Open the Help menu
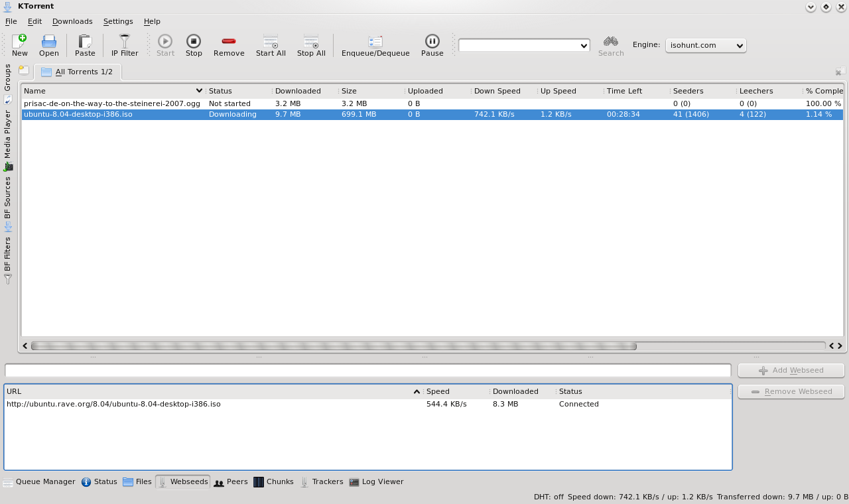This screenshot has height=504, width=849. coord(152,21)
